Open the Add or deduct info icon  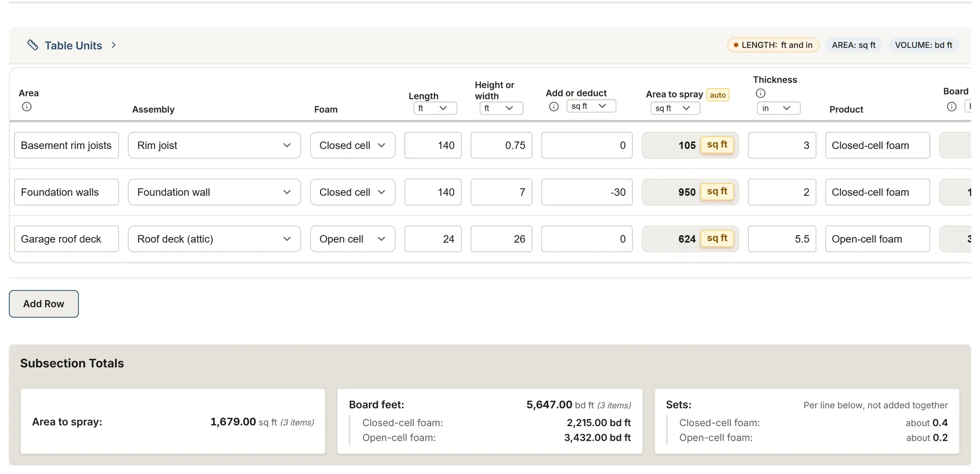coord(554,107)
